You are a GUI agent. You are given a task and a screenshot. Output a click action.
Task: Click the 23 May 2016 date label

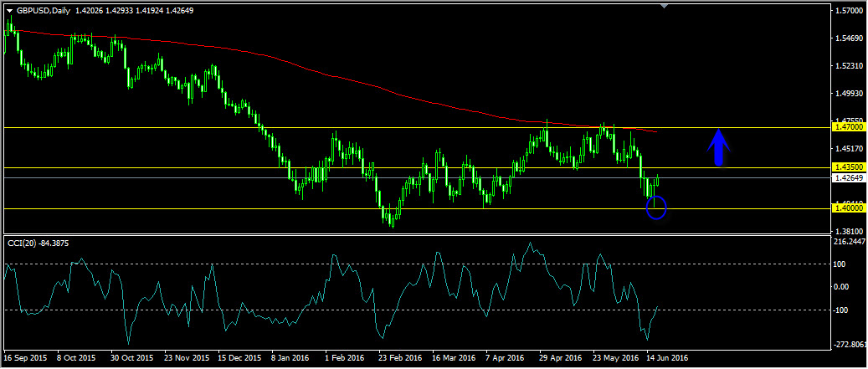[x=614, y=358]
